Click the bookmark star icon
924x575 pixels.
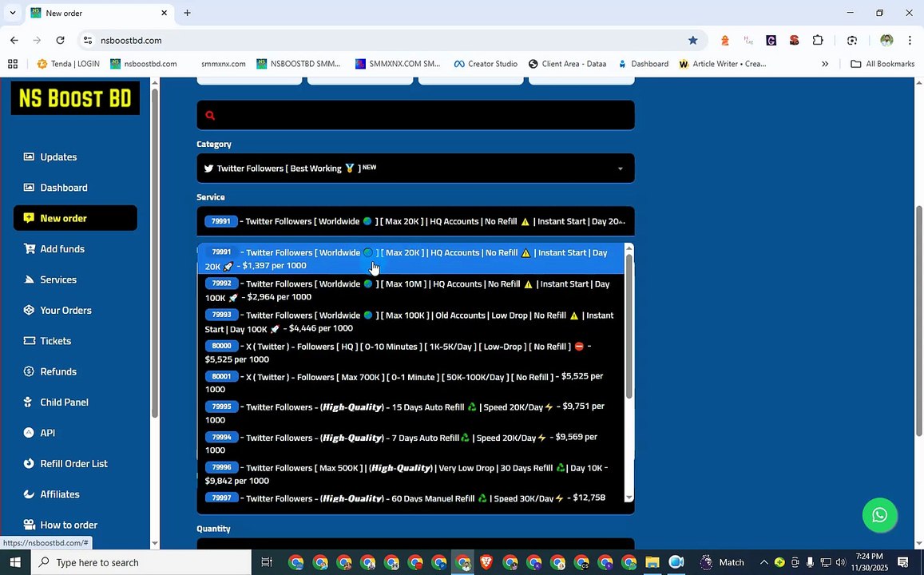pyautogui.click(x=693, y=40)
